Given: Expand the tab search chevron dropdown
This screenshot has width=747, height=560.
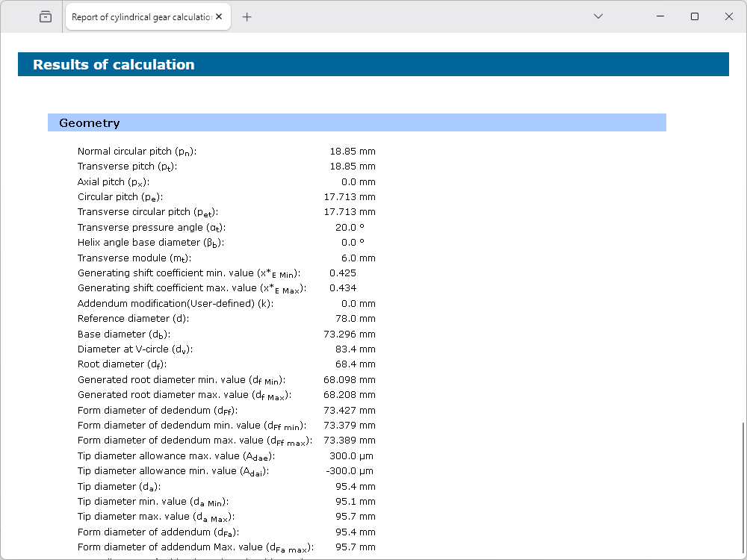Looking at the screenshot, I should (x=598, y=16).
